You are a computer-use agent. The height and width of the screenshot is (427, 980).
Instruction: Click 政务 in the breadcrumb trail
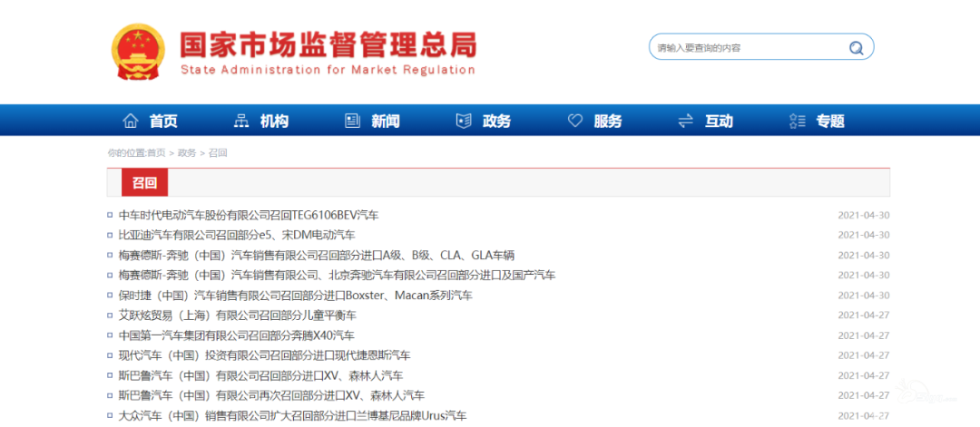coord(187,153)
